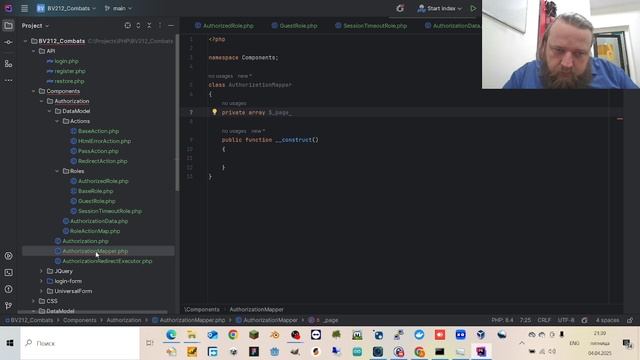Switch to the AuthorizationData tab

[452, 26]
